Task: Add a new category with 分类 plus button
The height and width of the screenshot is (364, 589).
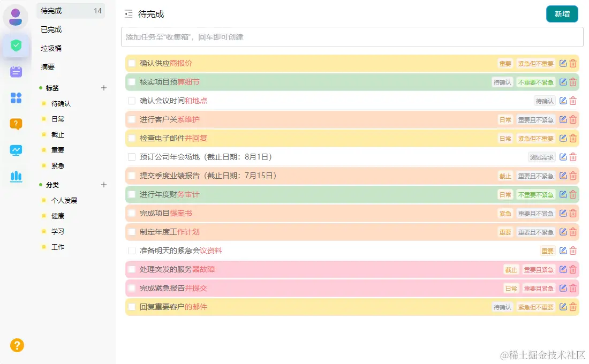Action: [x=104, y=185]
